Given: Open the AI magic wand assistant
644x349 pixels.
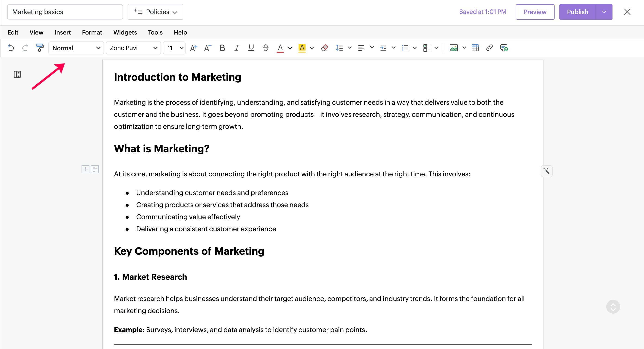Looking at the screenshot, I should point(546,171).
